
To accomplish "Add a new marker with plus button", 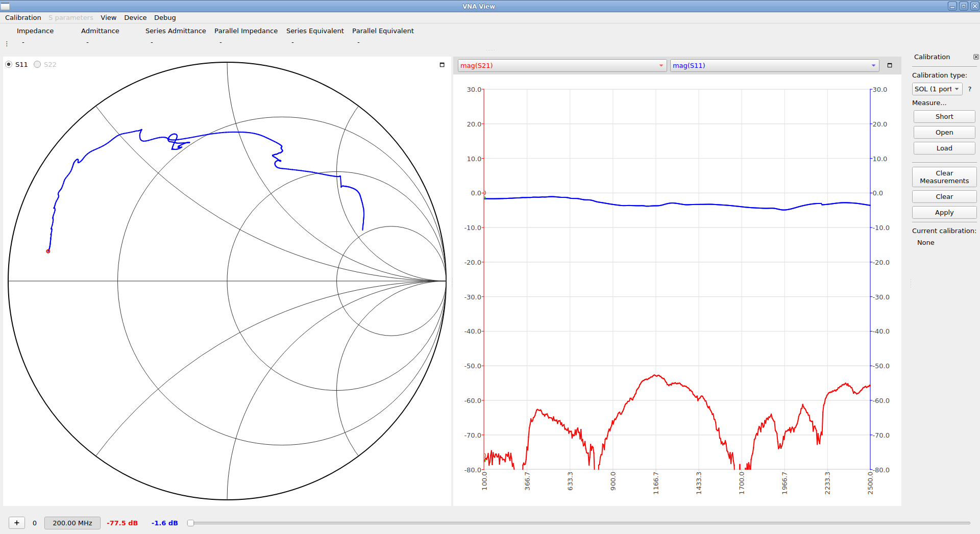I will [x=17, y=523].
